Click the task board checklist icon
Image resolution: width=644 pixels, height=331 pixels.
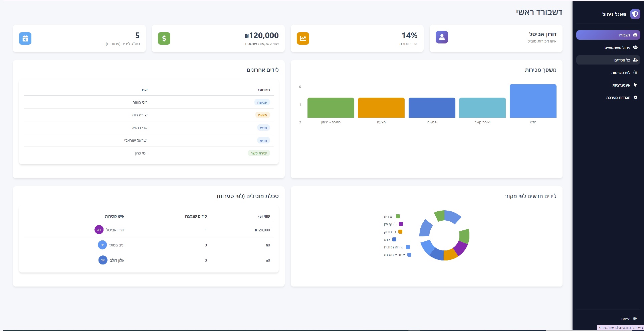tap(635, 72)
